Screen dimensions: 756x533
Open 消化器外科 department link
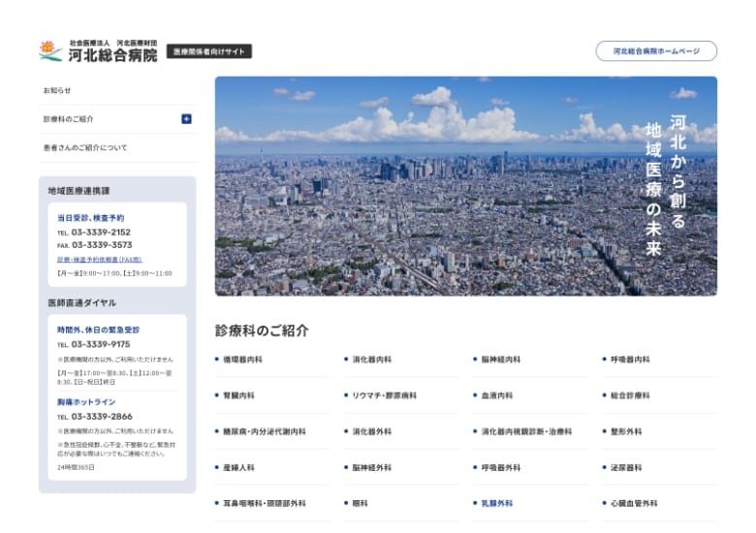[x=372, y=432]
